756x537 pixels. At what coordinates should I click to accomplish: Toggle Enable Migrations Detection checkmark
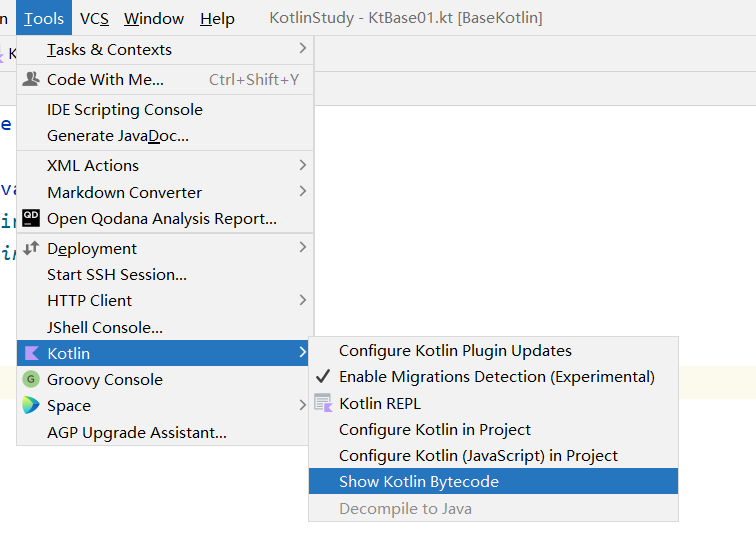click(323, 377)
